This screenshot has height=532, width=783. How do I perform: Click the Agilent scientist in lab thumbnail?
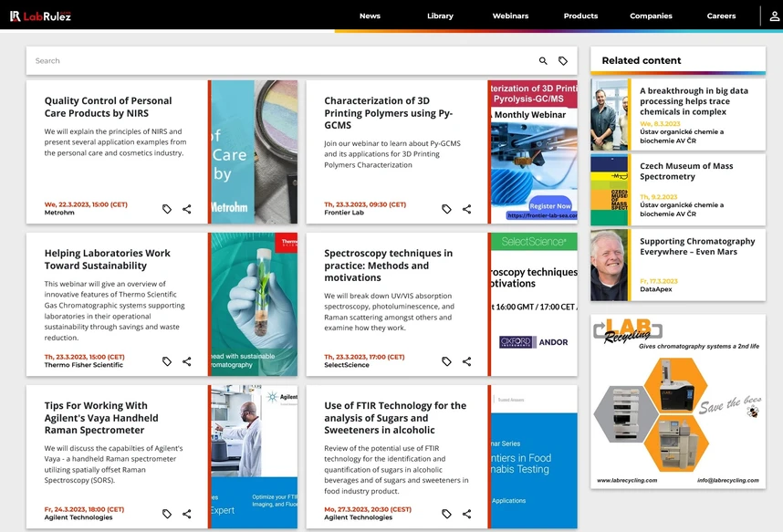tap(253, 456)
